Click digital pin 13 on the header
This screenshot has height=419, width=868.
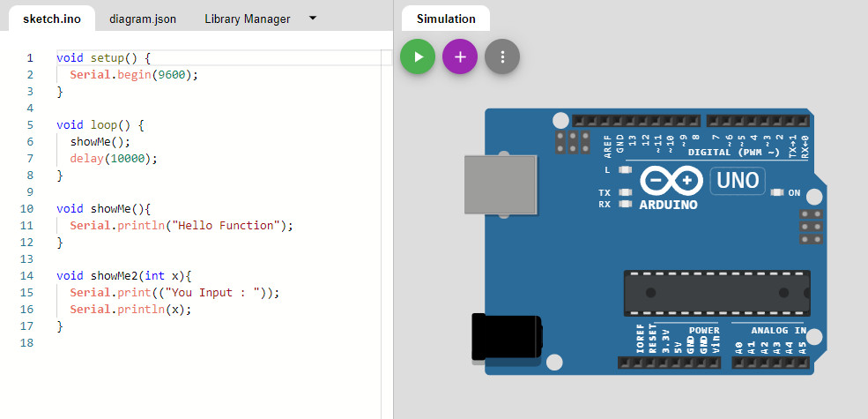click(631, 121)
